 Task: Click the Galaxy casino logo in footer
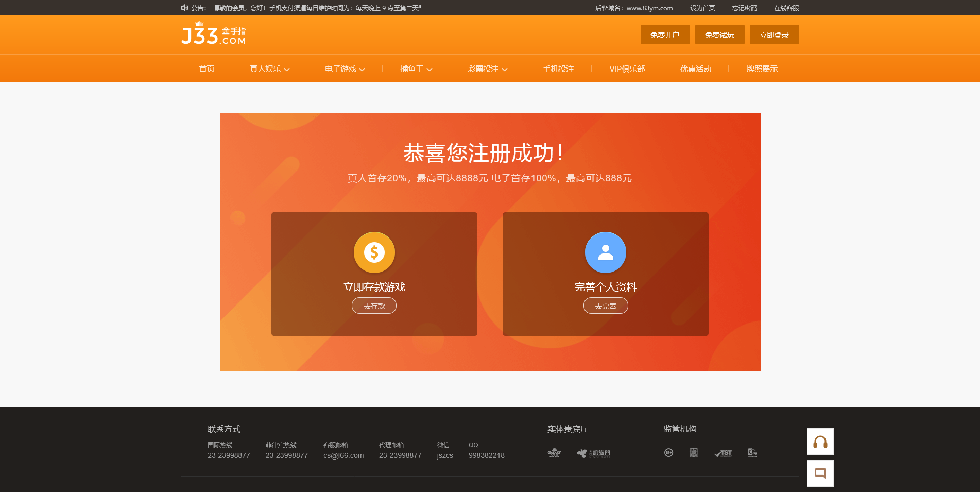(x=554, y=453)
